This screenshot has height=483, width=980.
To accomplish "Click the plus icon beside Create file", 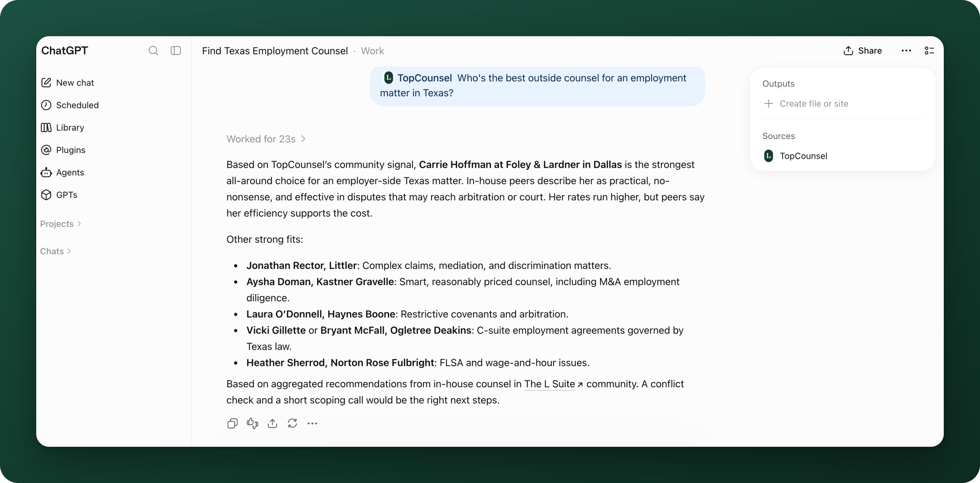I will click(x=768, y=103).
